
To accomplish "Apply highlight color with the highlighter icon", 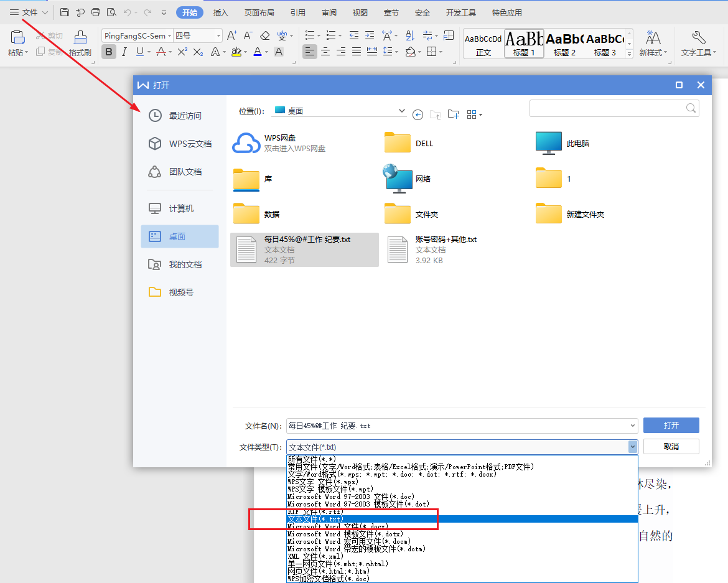I will click(236, 52).
